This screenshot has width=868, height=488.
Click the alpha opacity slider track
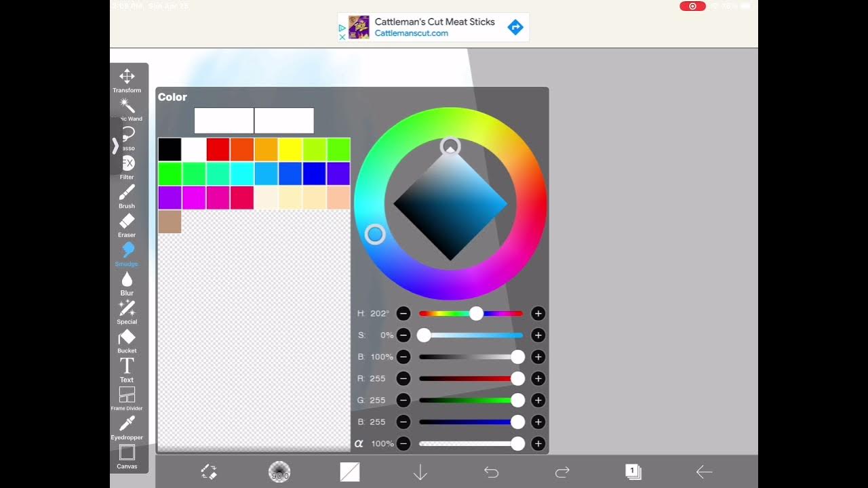coord(471,444)
